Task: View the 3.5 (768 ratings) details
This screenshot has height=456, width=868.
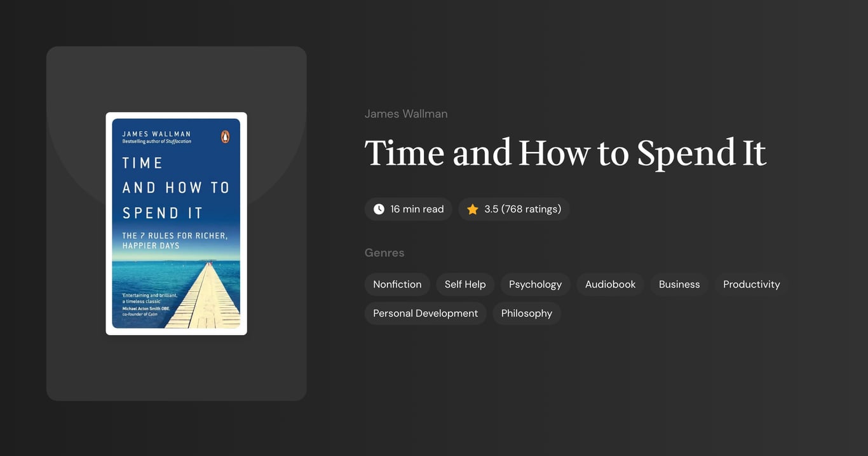Action: click(513, 209)
